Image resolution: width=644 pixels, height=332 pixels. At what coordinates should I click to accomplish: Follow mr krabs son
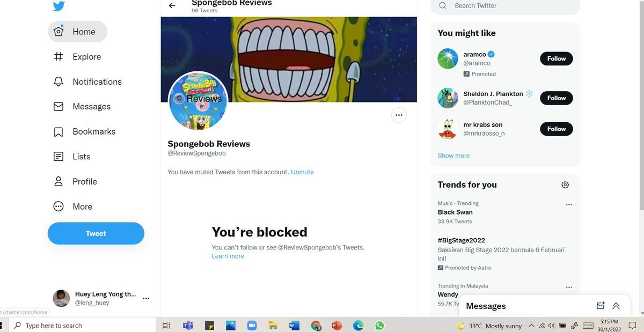coord(557,129)
